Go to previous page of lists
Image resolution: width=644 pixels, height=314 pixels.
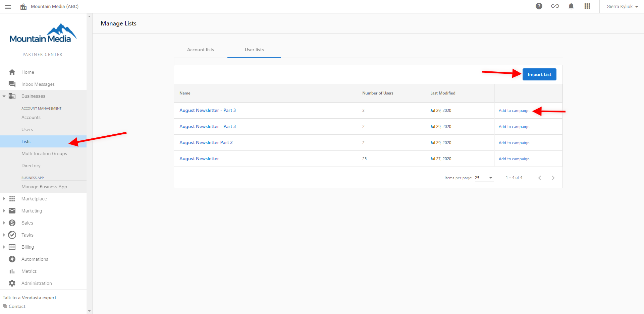click(540, 178)
